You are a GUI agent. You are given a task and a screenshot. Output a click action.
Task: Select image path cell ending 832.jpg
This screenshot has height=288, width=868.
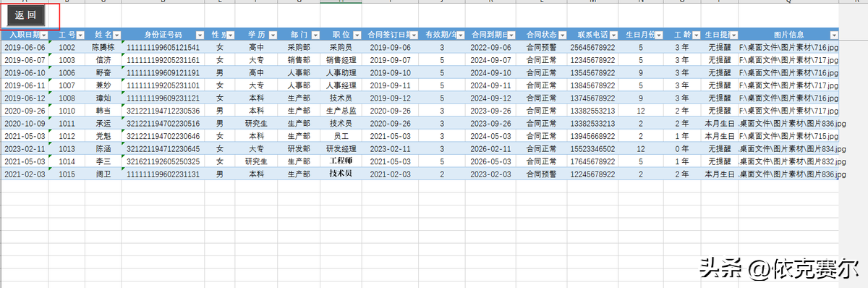tap(789, 161)
